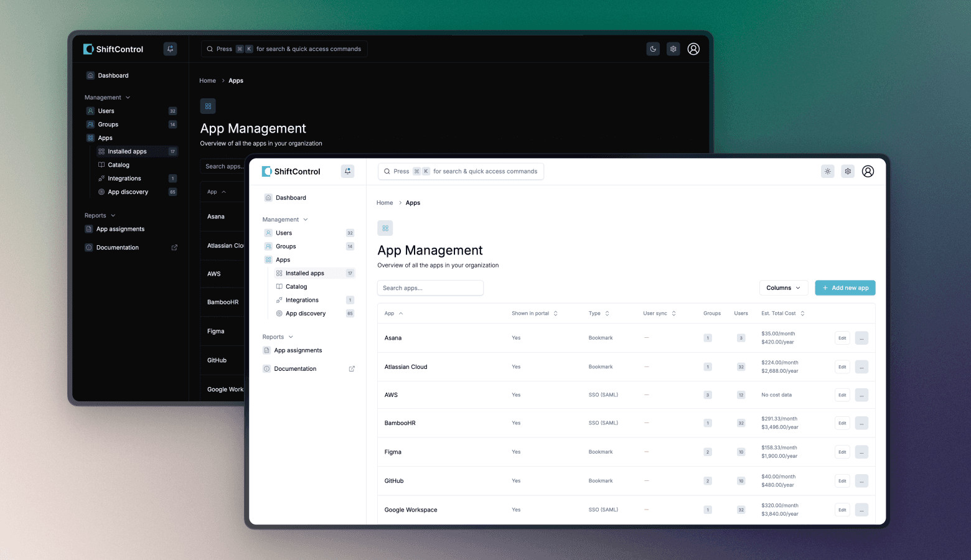The height and width of the screenshot is (560, 971).
Task: Click Edit for the Atlassian Cloud row
Action: 842,367
